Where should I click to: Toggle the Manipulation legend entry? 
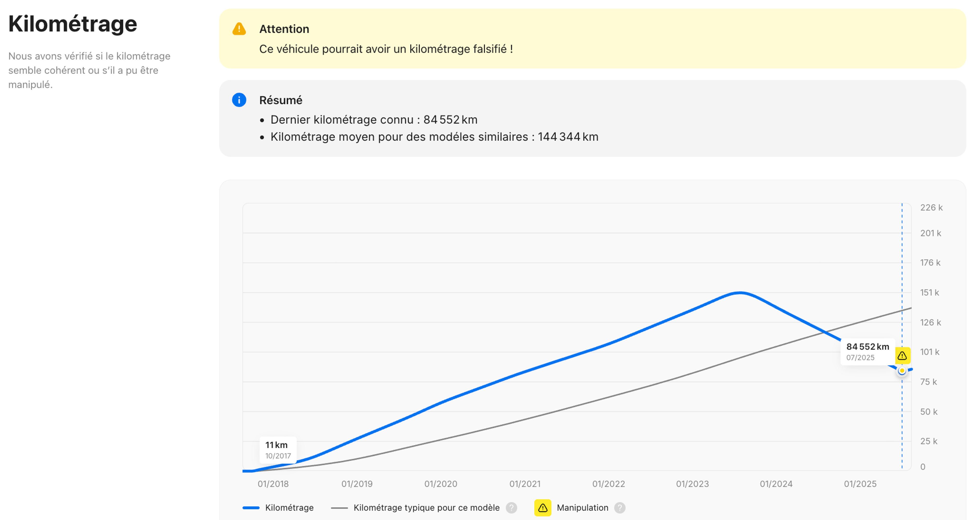pos(571,508)
